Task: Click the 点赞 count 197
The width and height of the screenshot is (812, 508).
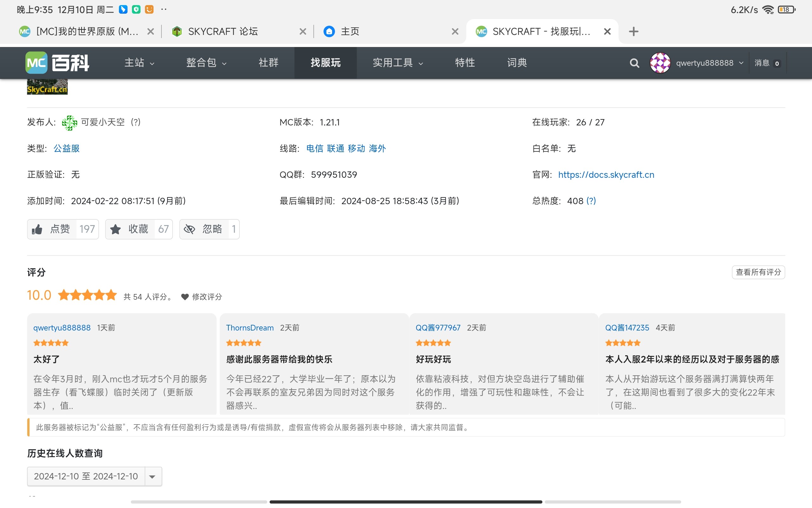Action: click(x=87, y=229)
